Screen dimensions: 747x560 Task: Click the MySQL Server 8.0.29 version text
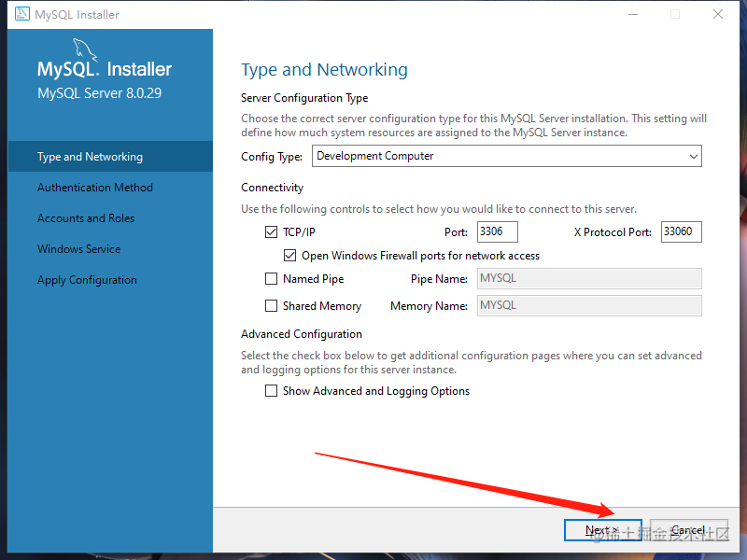100,92
